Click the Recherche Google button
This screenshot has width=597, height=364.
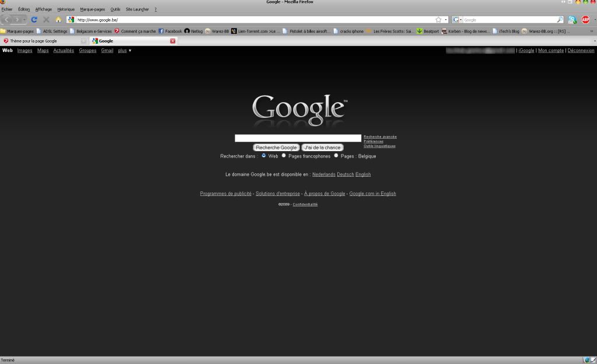pyautogui.click(x=276, y=148)
